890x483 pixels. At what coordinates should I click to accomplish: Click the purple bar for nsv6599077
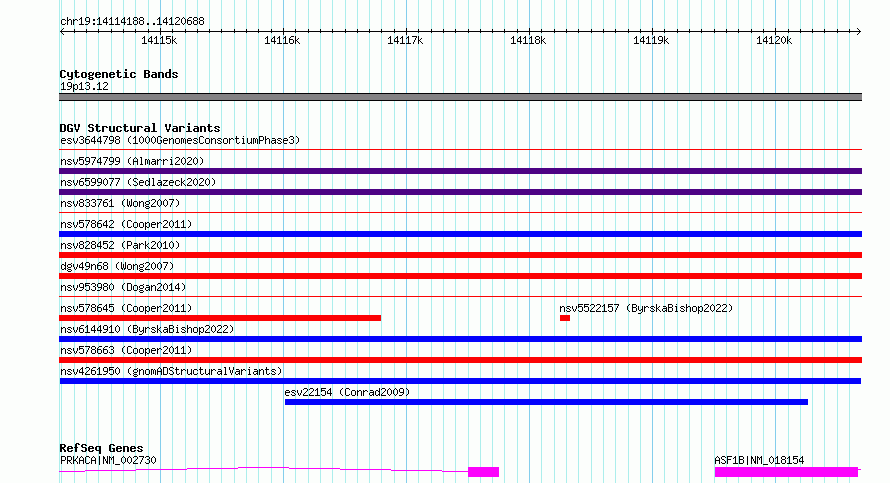coord(460,192)
